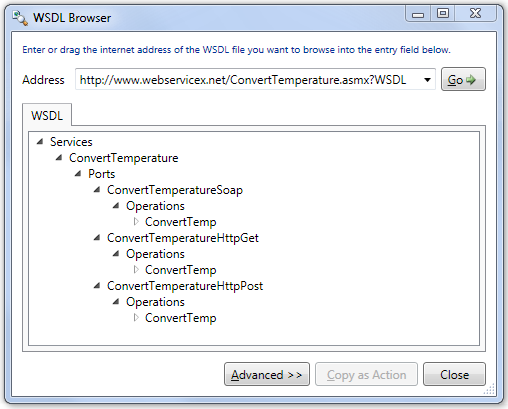This screenshot has height=409, width=508.
Task: Collapse Operations under ConvertTemperatureHttpPost
Action: click(116, 302)
